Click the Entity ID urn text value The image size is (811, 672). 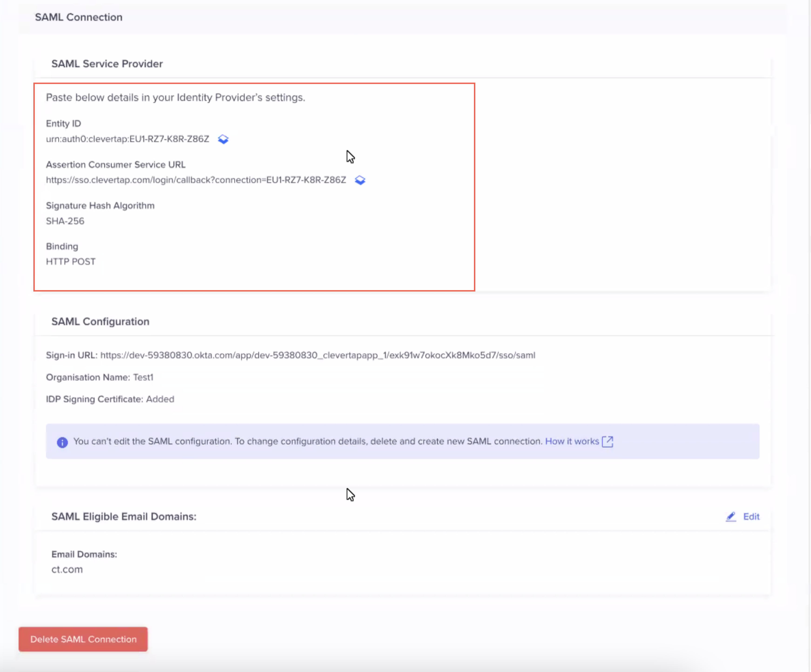tap(127, 139)
